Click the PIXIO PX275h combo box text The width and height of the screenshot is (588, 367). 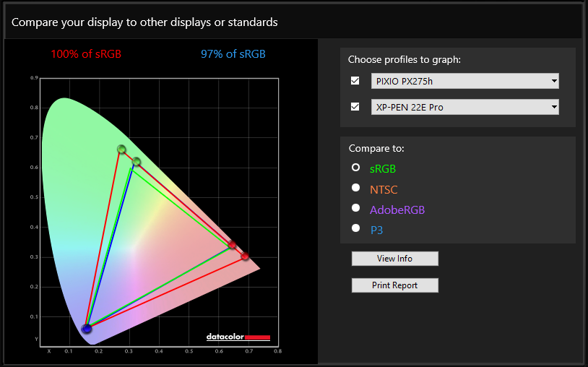pyautogui.click(x=405, y=82)
